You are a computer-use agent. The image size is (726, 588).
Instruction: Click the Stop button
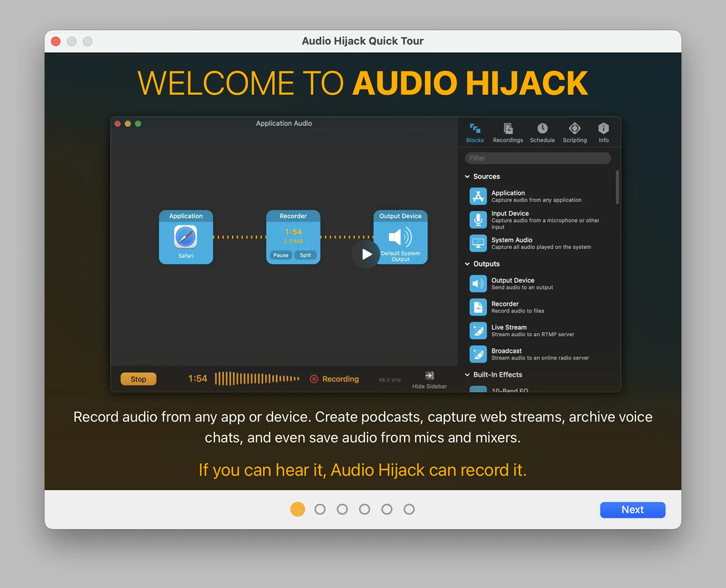(138, 379)
